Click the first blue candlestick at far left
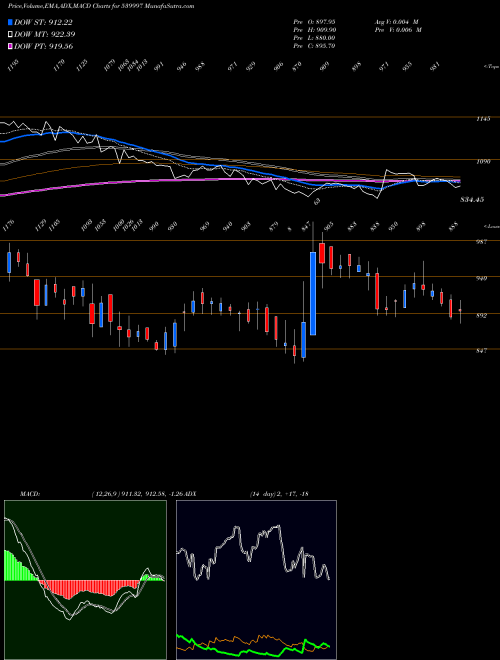Viewport: 500px width, 660px height. click(9, 262)
